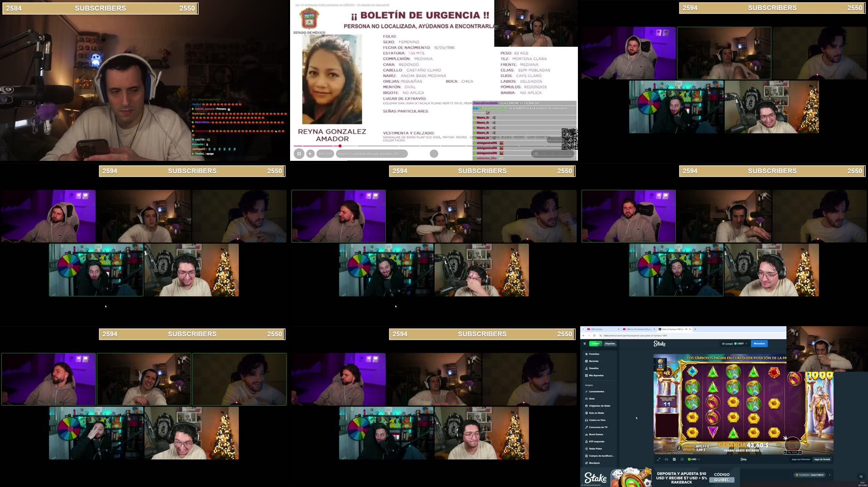This screenshot has height=487, width=868.
Task: Switch to Deportes mode on Stake
Action: 610,344
